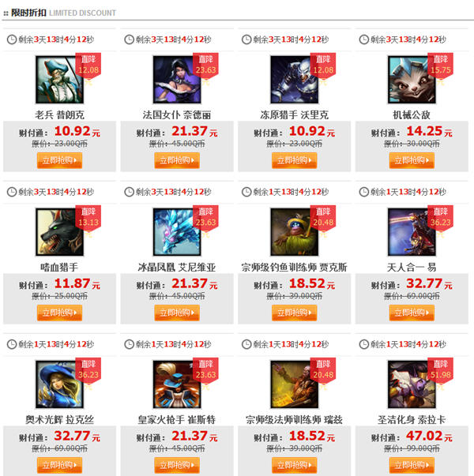Select the 机械公敌 skin thumbnail
Screen dimensions: 474x476
(412, 80)
